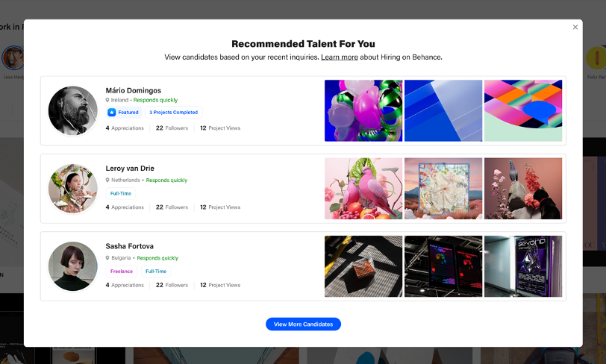This screenshot has height=364, width=606.
Task: Click Mário's Responds quickly text
Action: (x=155, y=100)
